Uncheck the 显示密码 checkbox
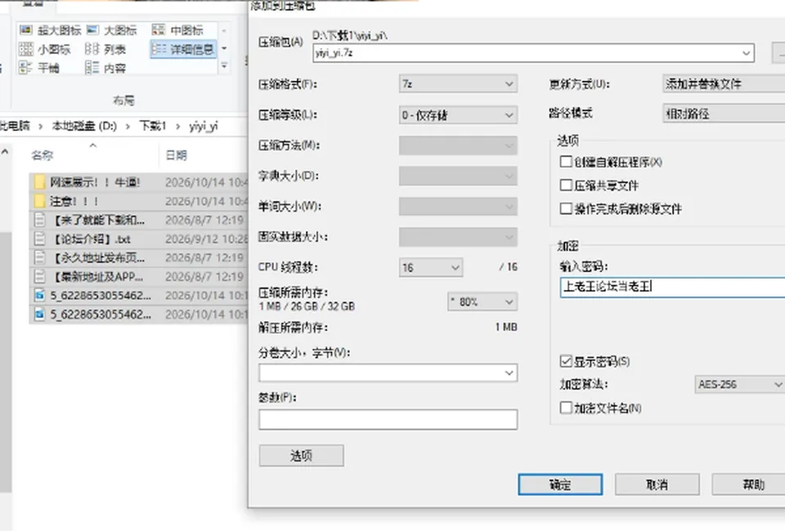This screenshot has width=785, height=532. pyautogui.click(x=566, y=361)
